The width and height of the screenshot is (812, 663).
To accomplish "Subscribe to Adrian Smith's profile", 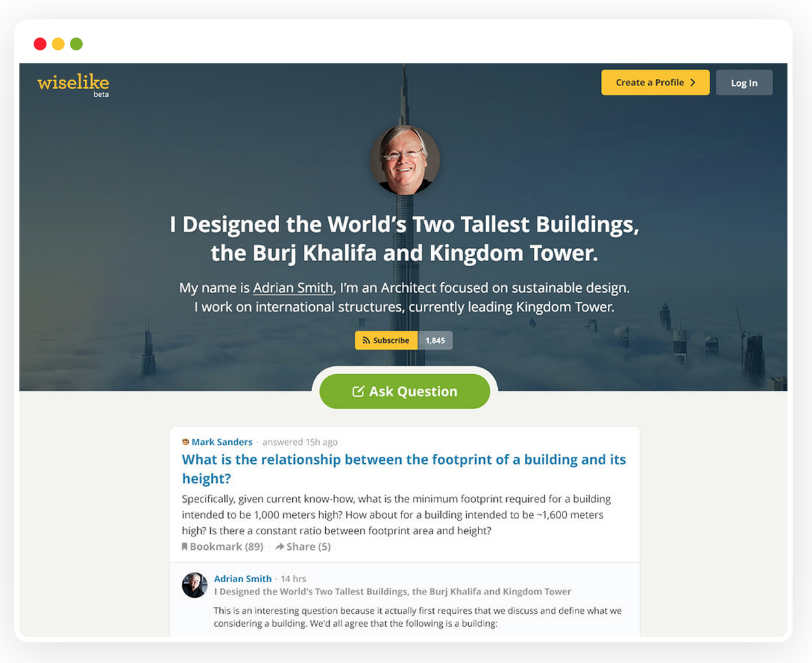I will tap(387, 341).
